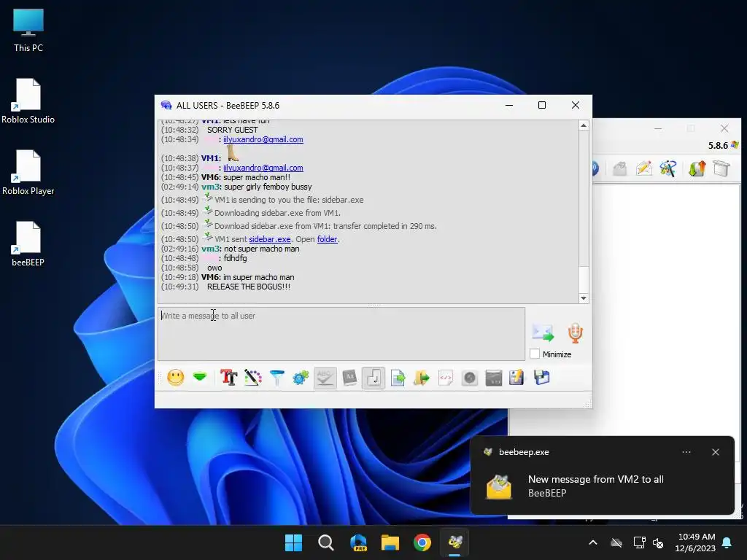Choose message font color with pencil icon
Screen dimensions: 747x560
(x=253, y=378)
